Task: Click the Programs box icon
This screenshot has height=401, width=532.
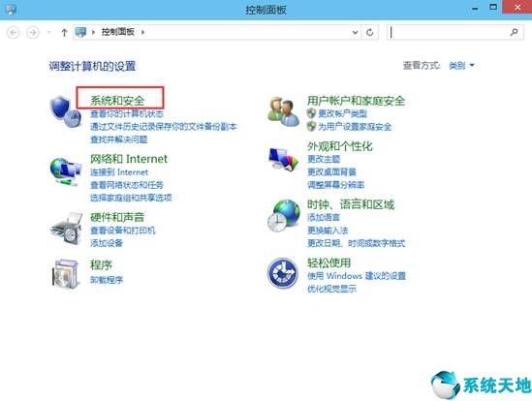Action: [66, 274]
